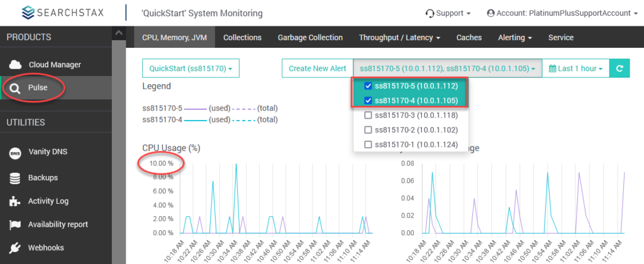This screenshot has height=264, width=644.
Task: Open the Garbage Collection tab
Action: [310, 37]
